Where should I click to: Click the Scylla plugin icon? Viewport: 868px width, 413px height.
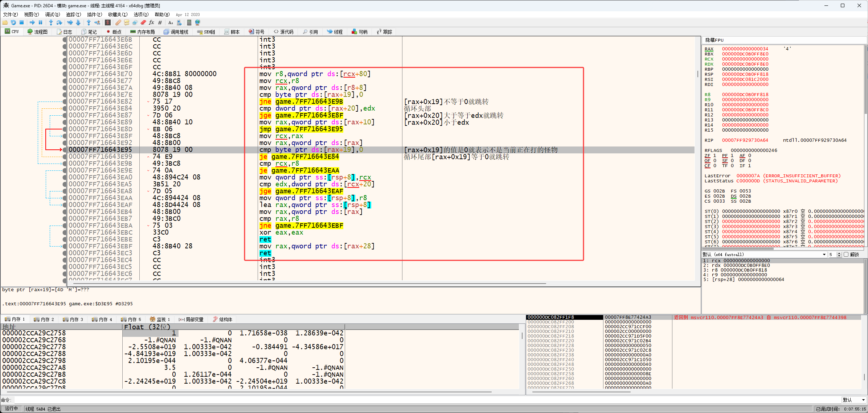click(108, 22)
